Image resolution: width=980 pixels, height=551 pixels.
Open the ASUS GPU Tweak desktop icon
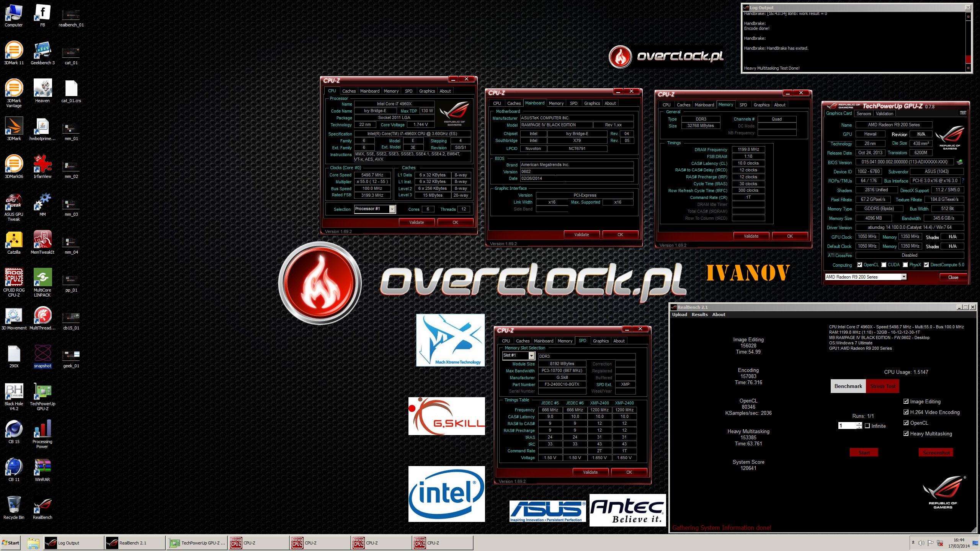(x=14, y=207)
